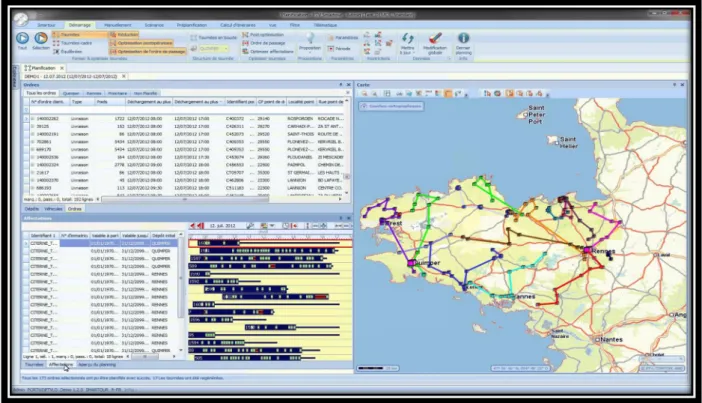Open Mettre à jour refresh menu
Image resolution: width=702 pixels, height=403 pixels.
click(x=407, y=43)
